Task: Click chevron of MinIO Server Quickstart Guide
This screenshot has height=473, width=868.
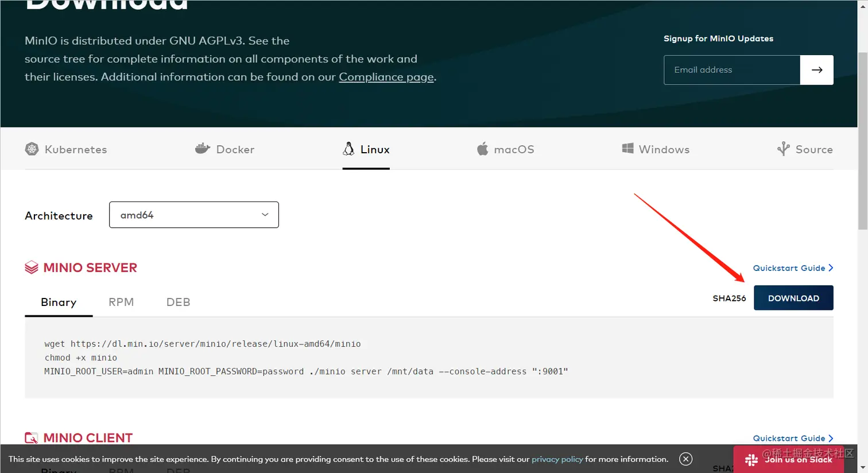Action: pos(830,268)
